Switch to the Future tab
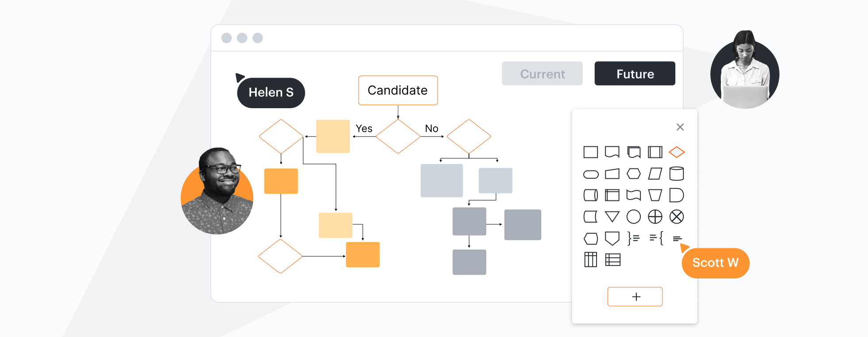The width and height of the screenshot is (868, 337). [635, 74]
